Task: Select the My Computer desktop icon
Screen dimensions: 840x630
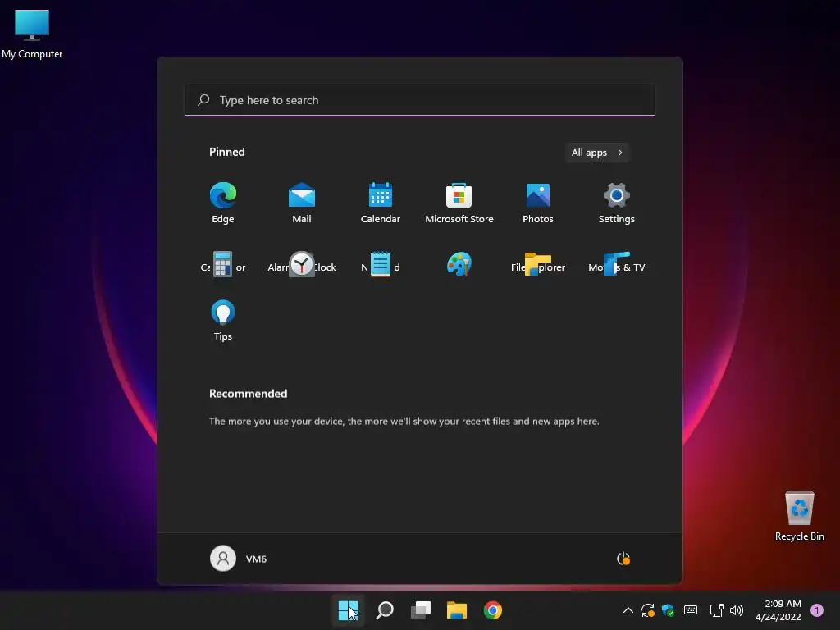Action: point(32,34)
